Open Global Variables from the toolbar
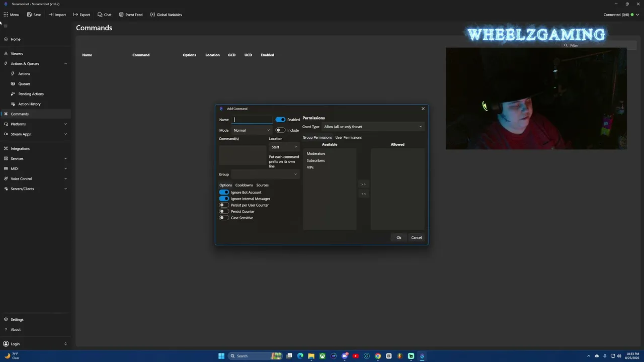 pyautogui.click(x=166, y=15)
